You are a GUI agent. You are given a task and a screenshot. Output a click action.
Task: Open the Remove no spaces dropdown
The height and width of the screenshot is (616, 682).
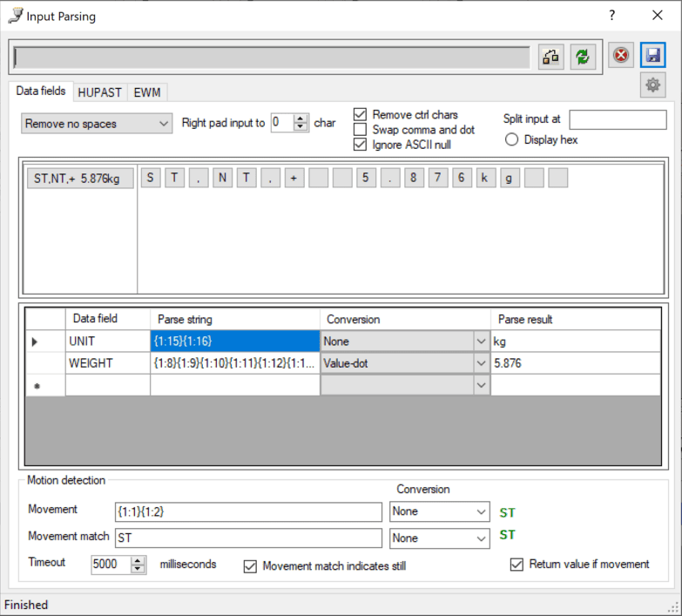97,124
